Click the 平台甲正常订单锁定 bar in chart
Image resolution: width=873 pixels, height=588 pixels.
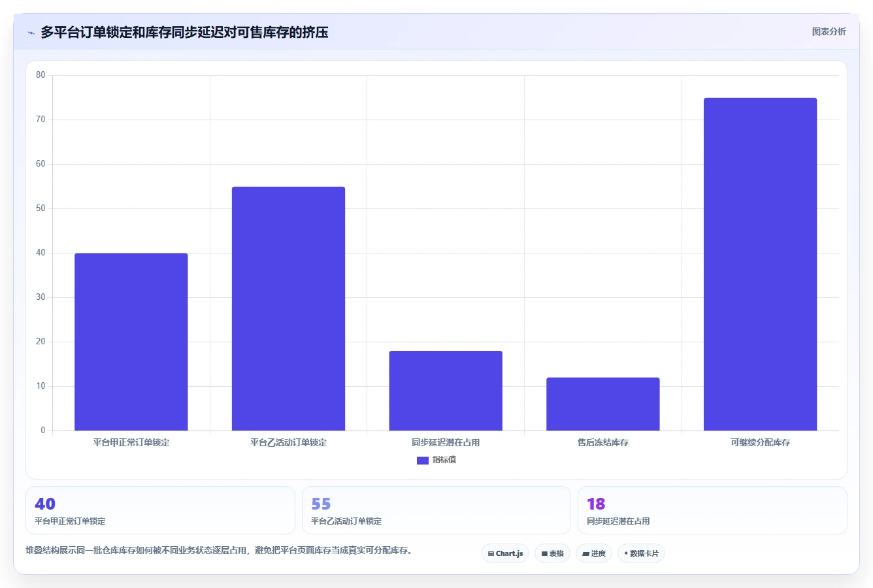[131, 342]
